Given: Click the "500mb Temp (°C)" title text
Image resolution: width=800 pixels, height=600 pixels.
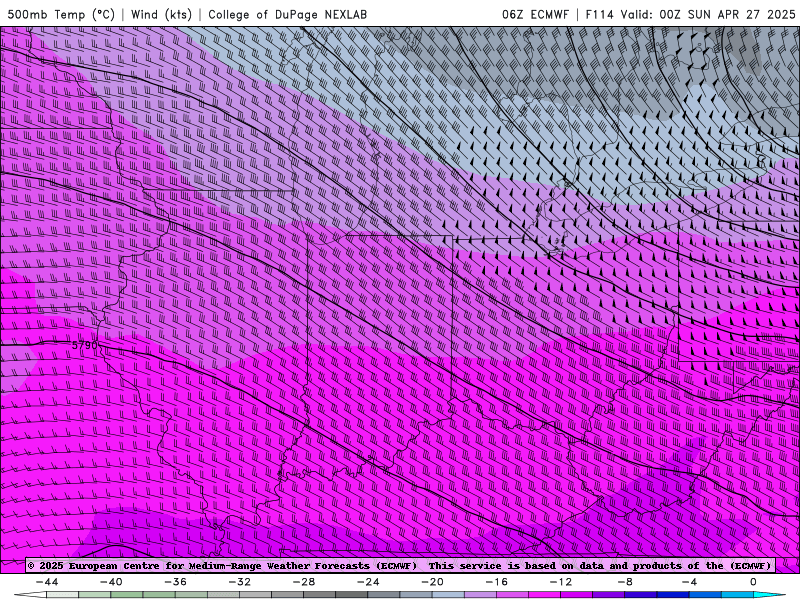Looking at the screenshot, I should (61, 15).
